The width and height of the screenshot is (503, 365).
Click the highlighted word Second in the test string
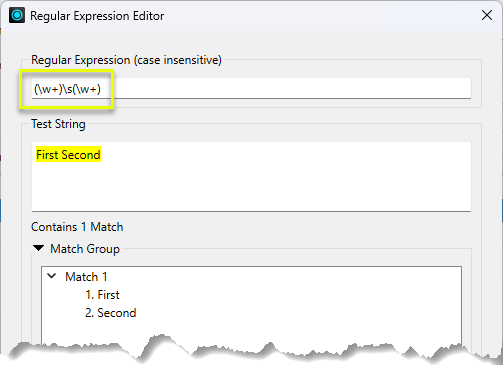tap(80, 155)
